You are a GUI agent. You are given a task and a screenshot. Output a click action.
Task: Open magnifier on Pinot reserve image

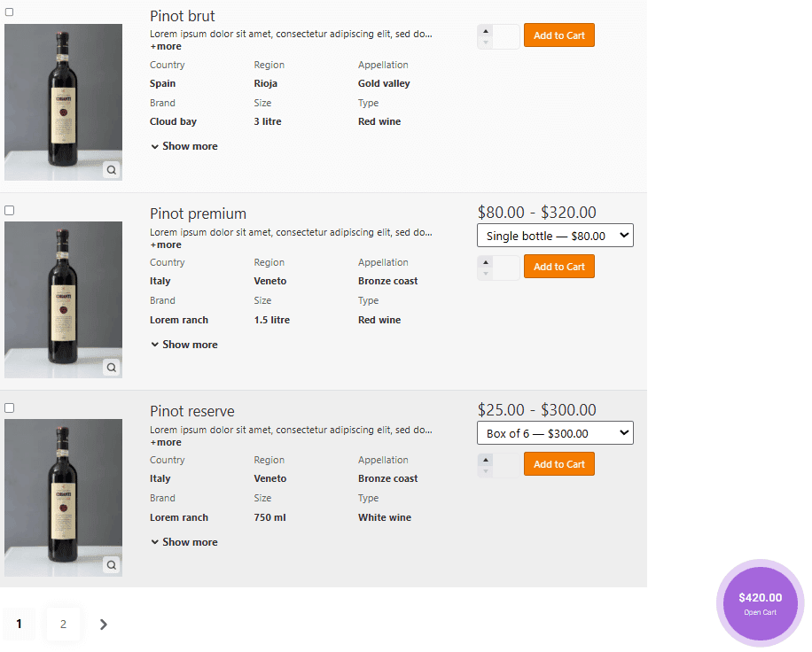pos(112,564)
